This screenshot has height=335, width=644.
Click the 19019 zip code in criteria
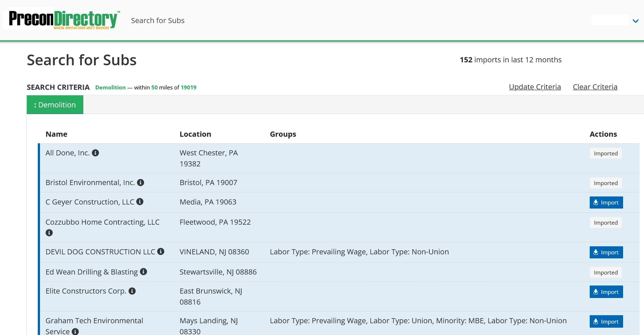189,88
